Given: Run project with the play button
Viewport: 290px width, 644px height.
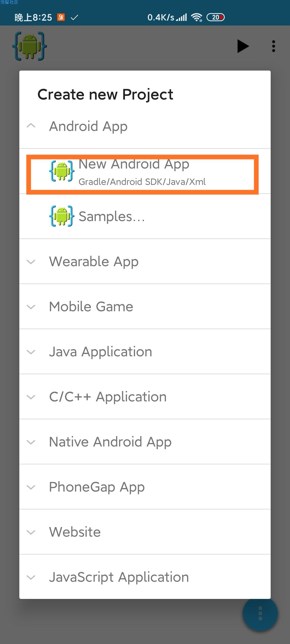Looking at the screenshot, I should click(x=243, y=46).
